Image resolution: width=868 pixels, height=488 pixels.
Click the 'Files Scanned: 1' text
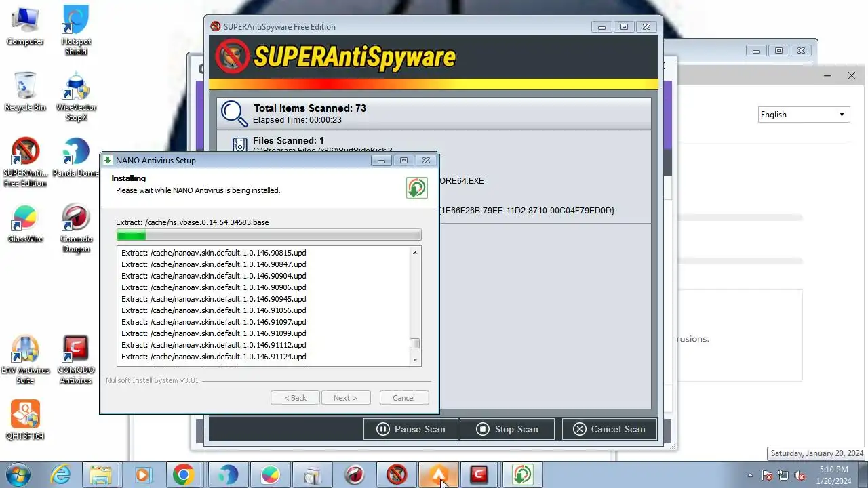pyautogui.click(x=288, y=140)
